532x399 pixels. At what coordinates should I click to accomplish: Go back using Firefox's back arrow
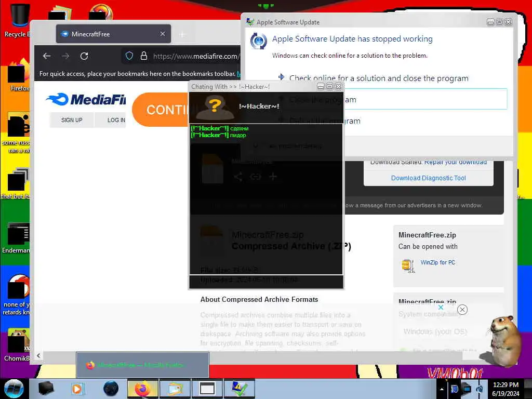[x=47, y=56]
